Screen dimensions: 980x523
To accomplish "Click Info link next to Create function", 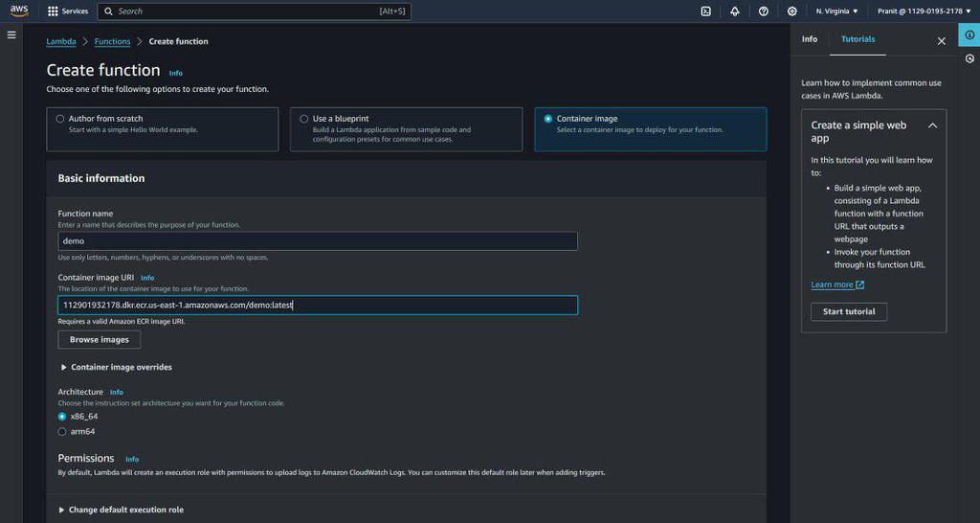I will click(176, 73).
